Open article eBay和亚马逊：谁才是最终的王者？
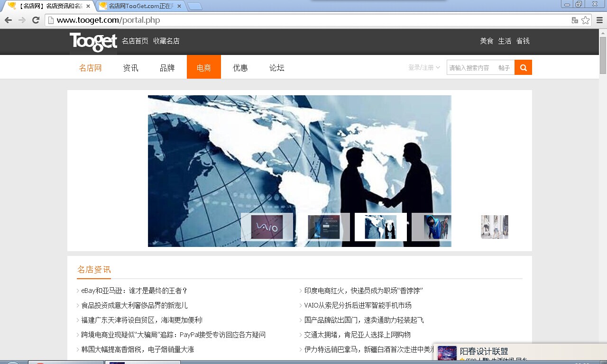 click(134, 291)
